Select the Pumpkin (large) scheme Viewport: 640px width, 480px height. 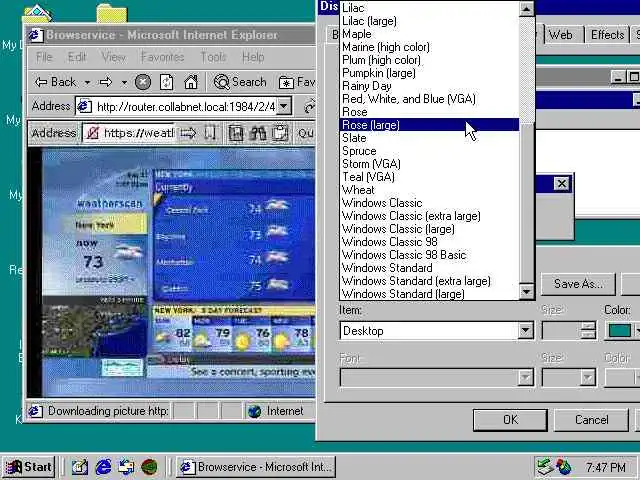click(x=429, y=73)
